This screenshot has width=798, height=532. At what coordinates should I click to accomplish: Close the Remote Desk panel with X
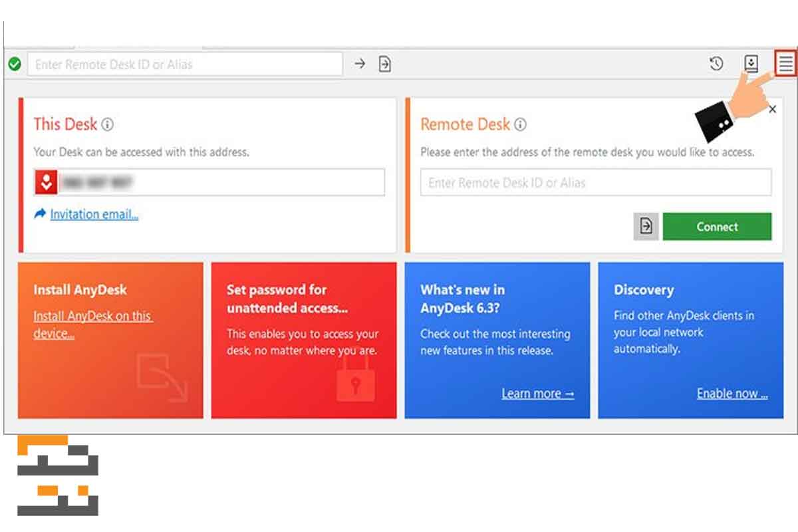(772, 110)
